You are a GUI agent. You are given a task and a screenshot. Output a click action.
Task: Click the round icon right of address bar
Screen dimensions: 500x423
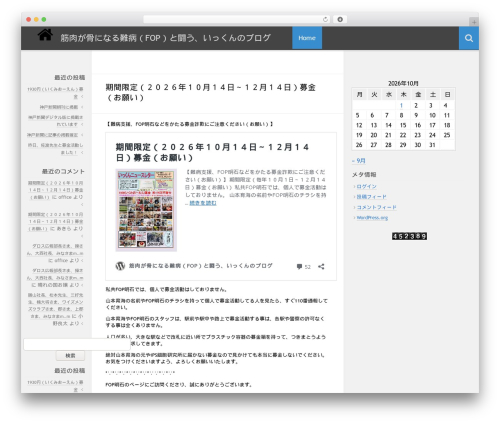(340, 19)
